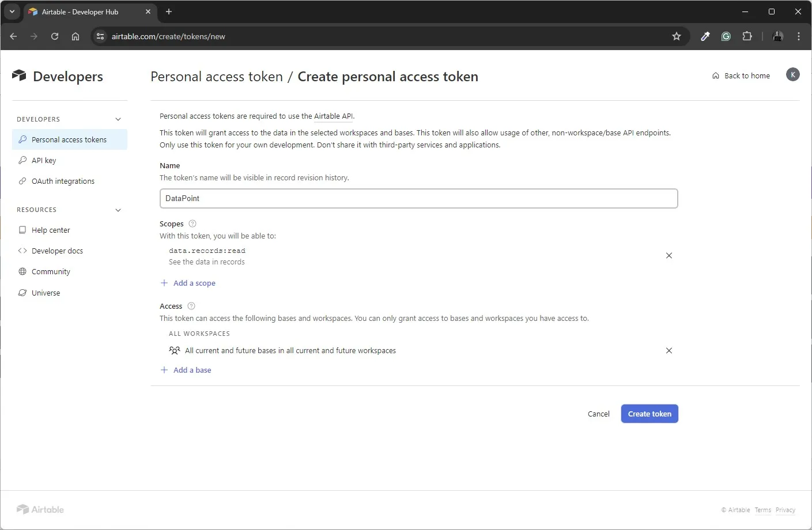Image resolution: width=812 pixels, height=530 pixels.
Task: Click the Create token button
Action: pyautogui.click(x=649, y=414)
